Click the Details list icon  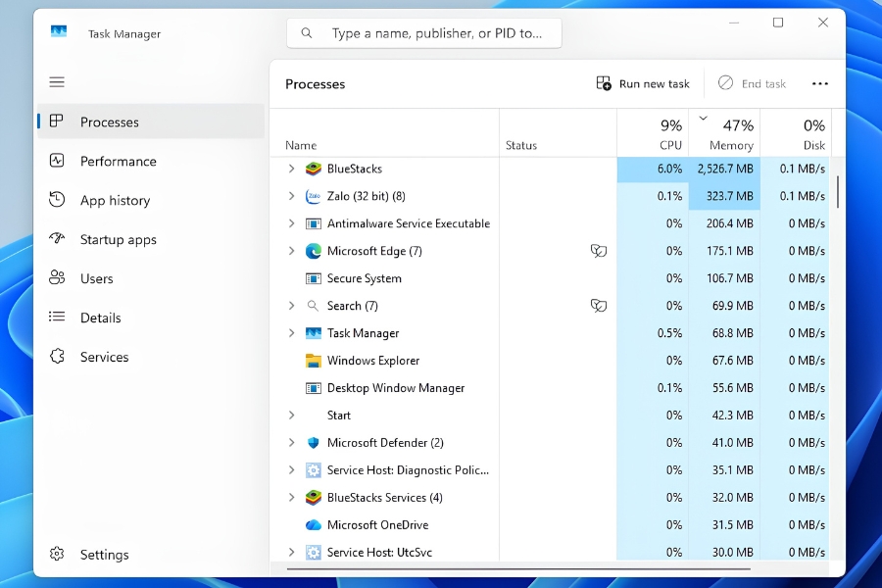click(x=57, y=317)
